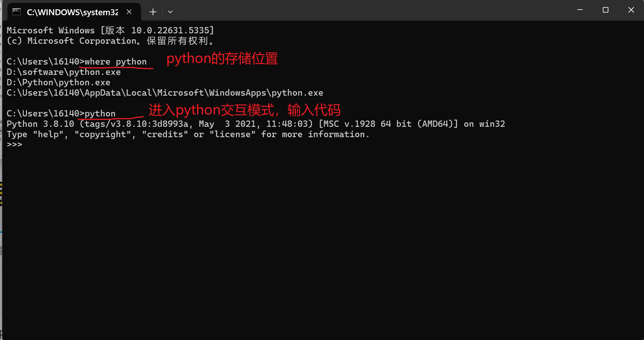Close the C:\WINDOWS\system32 tab
Screen dimensions: 644x340
[129, 11]
